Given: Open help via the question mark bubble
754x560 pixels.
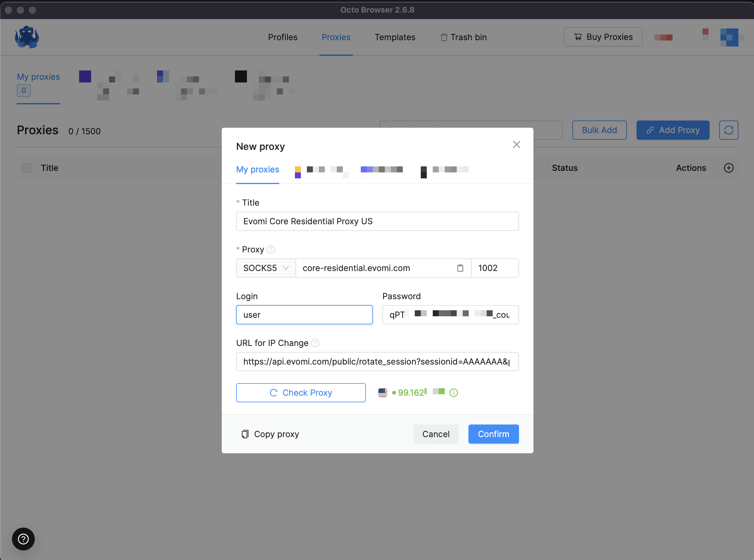Looking at the screenshot, I should pyautogui.click(x=23, y=539).
